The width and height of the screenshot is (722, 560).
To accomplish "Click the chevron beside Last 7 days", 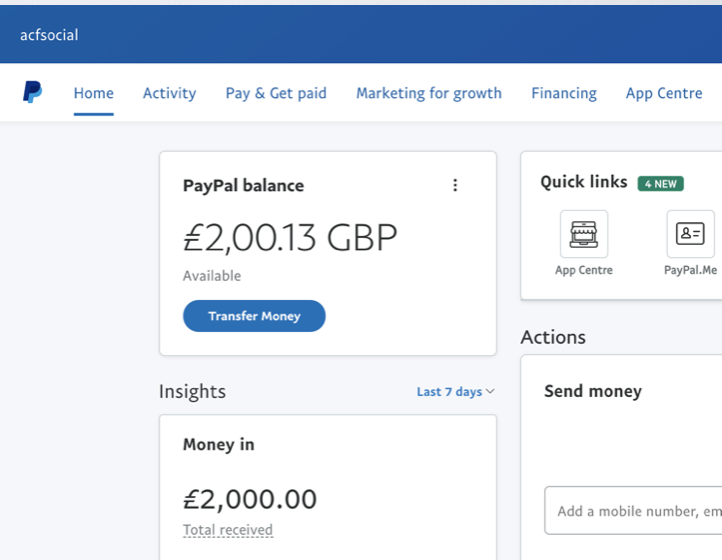I will click(490, 391).
